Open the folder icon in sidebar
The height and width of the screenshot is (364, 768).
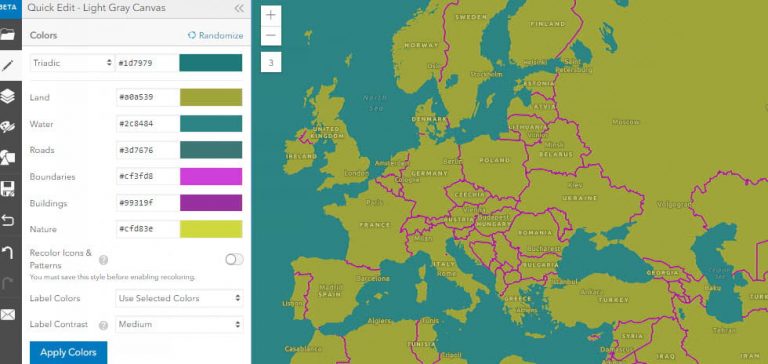[x=8, y=34]
